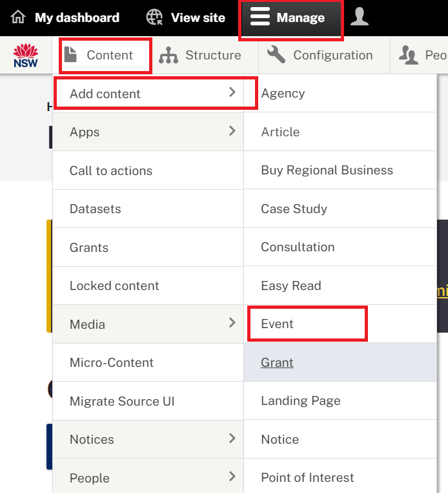Expand the Media submenu arrow
The height and width of the screenshot is (498, 448).
pos(232,323)
